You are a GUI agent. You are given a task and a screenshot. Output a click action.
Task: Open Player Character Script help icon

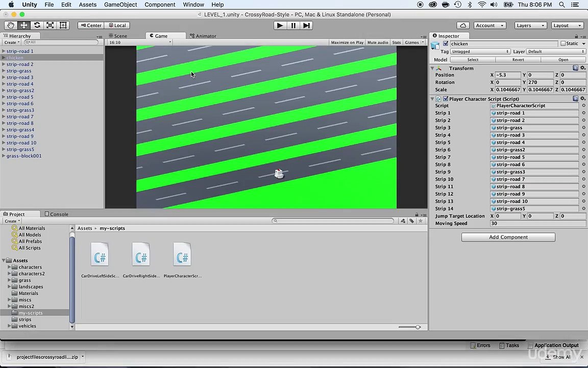[575, 99]
